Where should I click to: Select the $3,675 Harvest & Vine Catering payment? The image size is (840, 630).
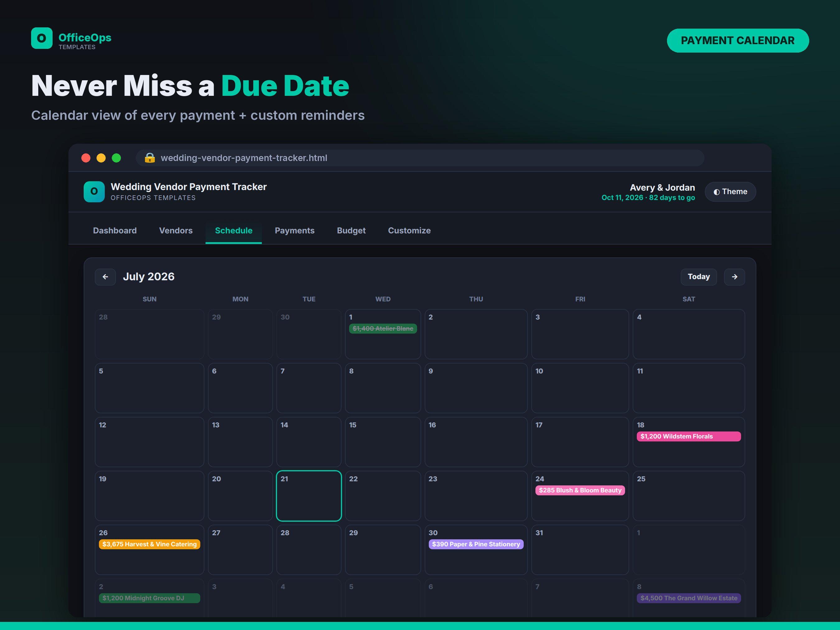click(x=149, y=544)
